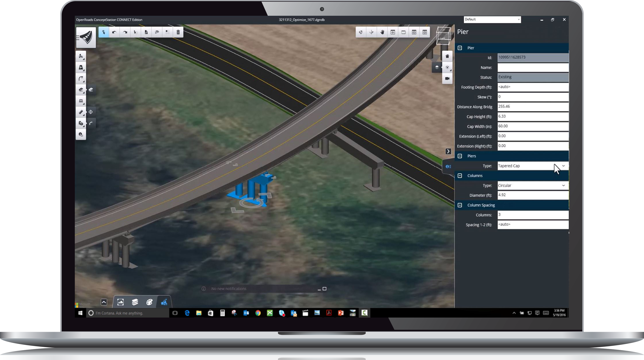The width and height of the screenshot is (644, 360).
Task: Activate the Pan hand tool
Action: click(382, 32)
